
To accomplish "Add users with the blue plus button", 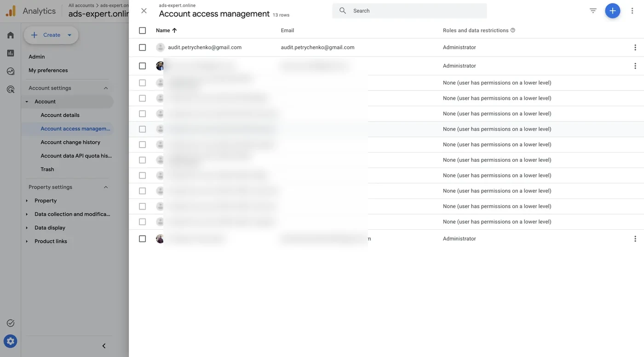I will [x=612, y=11].
